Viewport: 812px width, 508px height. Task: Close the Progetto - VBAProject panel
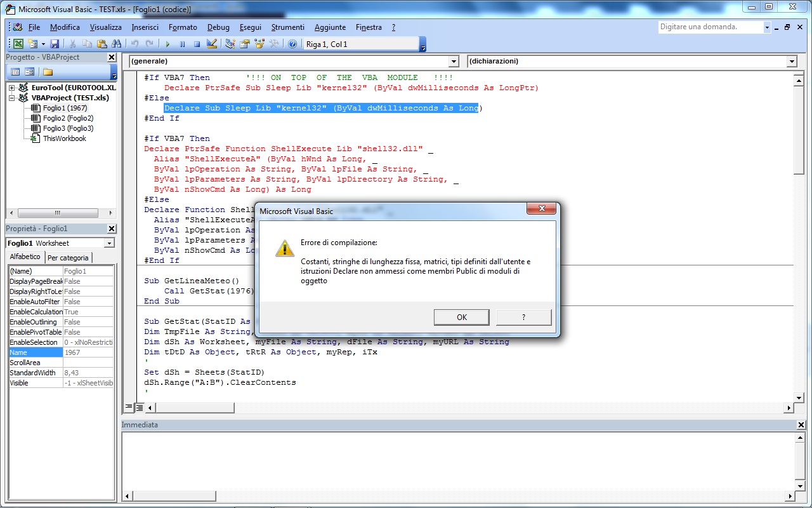coord(112,57)
